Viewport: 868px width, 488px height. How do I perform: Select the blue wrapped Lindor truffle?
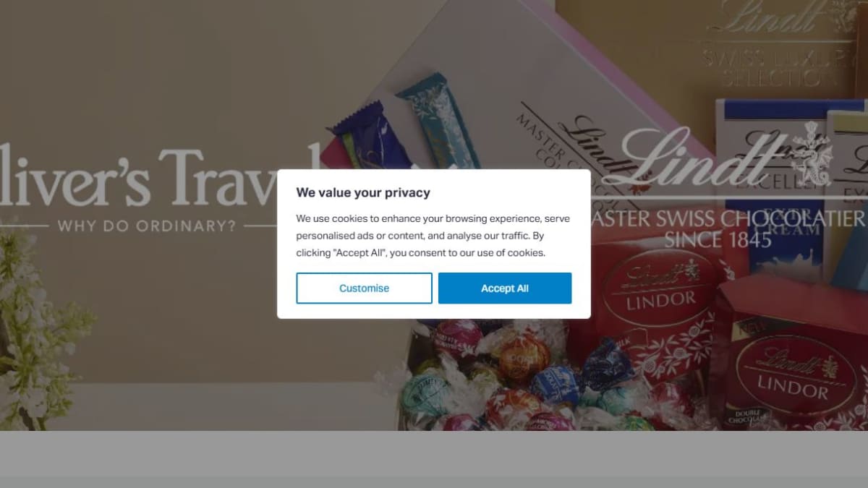pyautogui.click(x=556, y=383)
